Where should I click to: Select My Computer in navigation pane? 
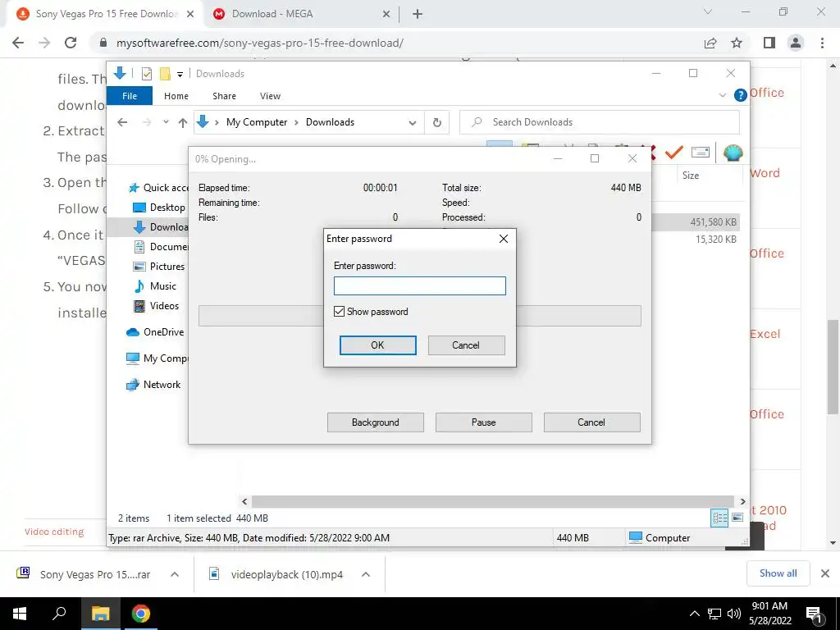157,358
